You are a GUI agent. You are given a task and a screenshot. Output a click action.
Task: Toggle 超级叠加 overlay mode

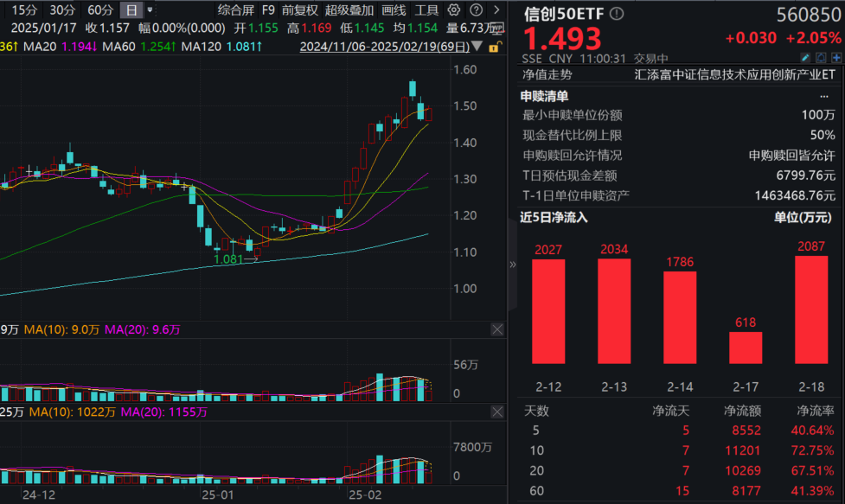pyautogui.click(x=349, y=10)
